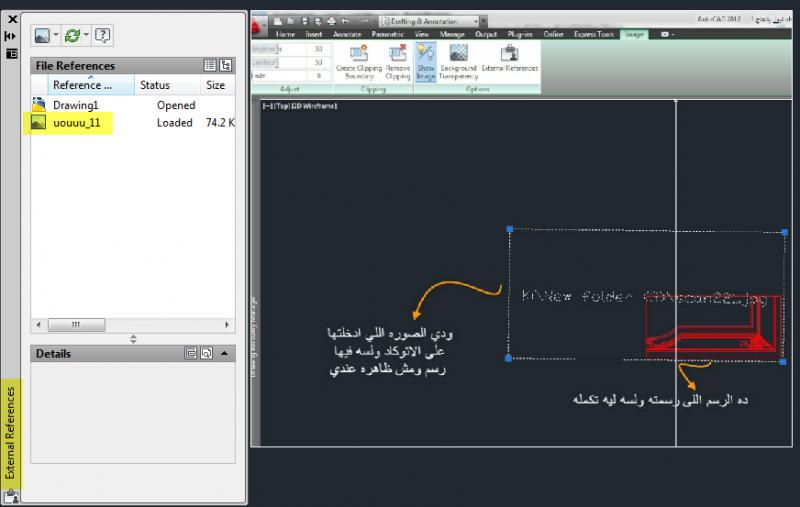Click Open in the quick access toolbar
Image resolution: width=800 pixels, height=507 pixels.
(291, 21)
